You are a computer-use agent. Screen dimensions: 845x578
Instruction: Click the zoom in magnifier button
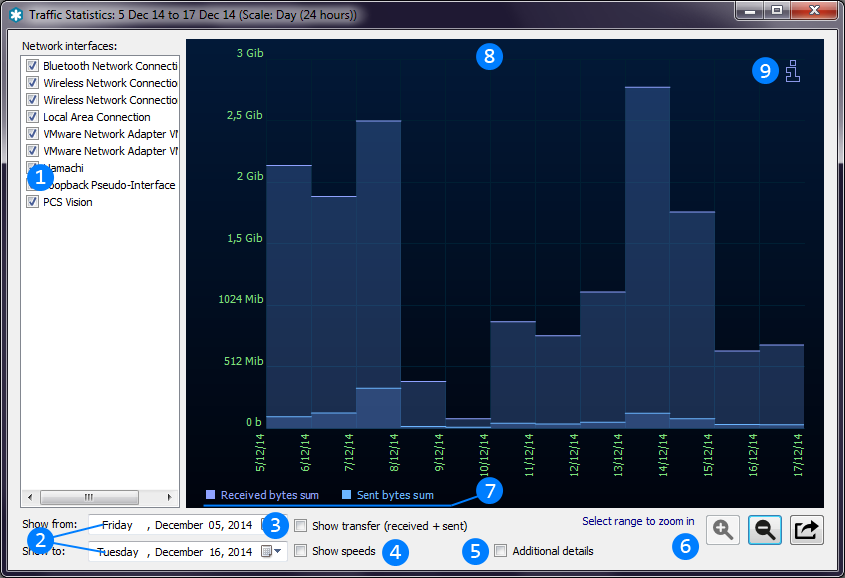722,530
